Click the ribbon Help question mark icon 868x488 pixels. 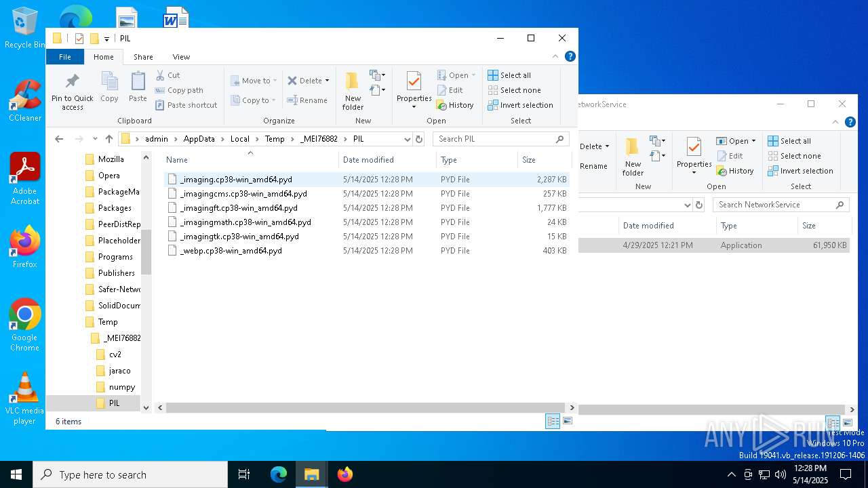(570, 56)
